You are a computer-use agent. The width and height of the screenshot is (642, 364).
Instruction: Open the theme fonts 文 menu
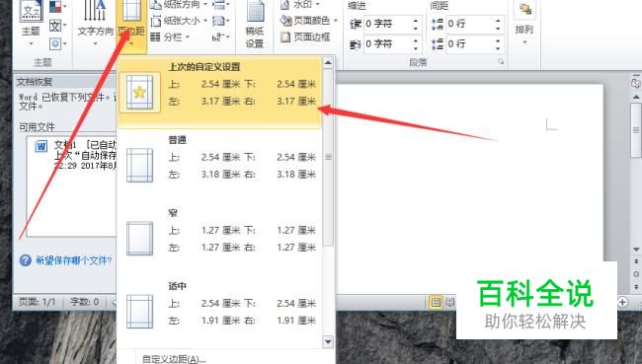coord(57,26)
